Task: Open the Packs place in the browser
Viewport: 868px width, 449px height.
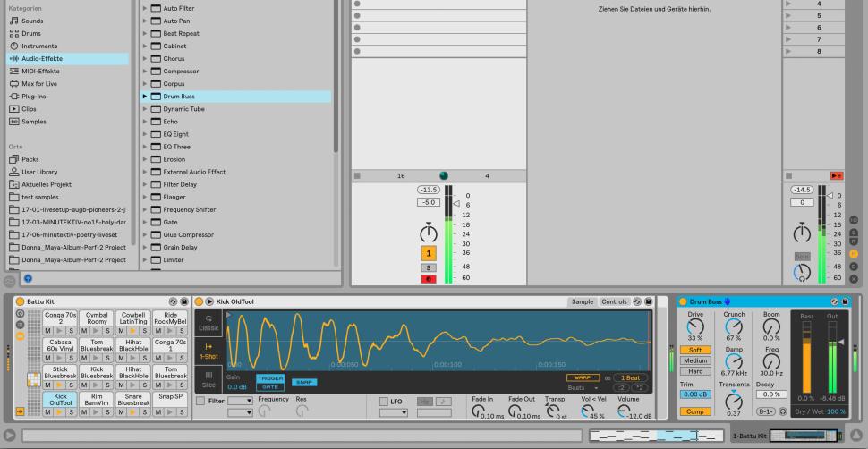Action: 30,159
